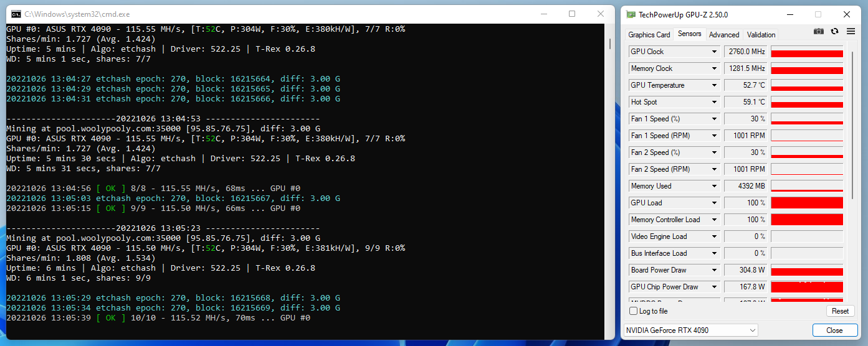Open the Fan 2 Speed (%) dropdown

[x=714, y=152]
